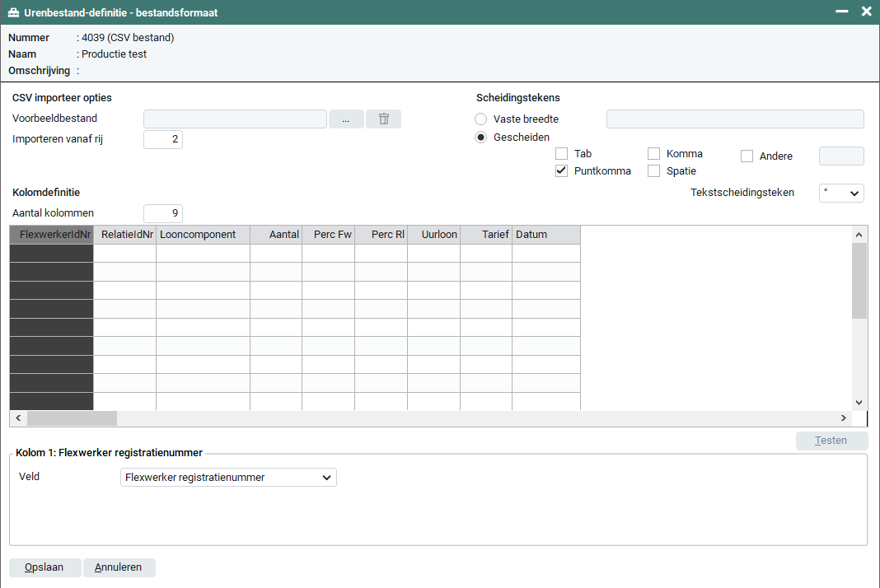Close the Urenbestand-definitie window
This screenshot has width=880, height=588.
tap(866, 12)
